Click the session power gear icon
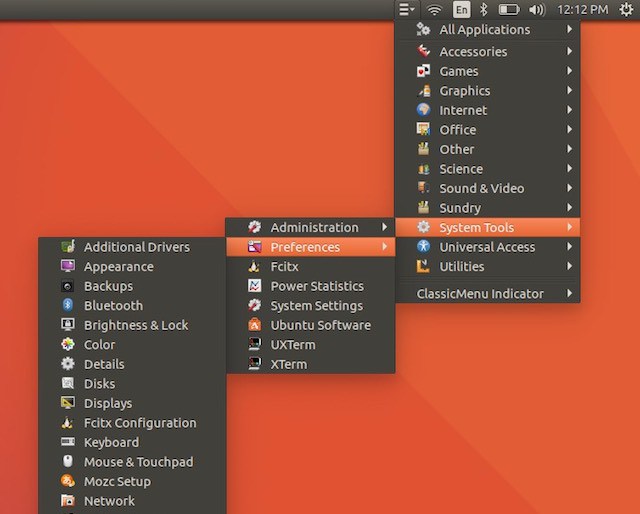Screen dimensions: 640x514 pyautogui.click(x=626, y=9)
